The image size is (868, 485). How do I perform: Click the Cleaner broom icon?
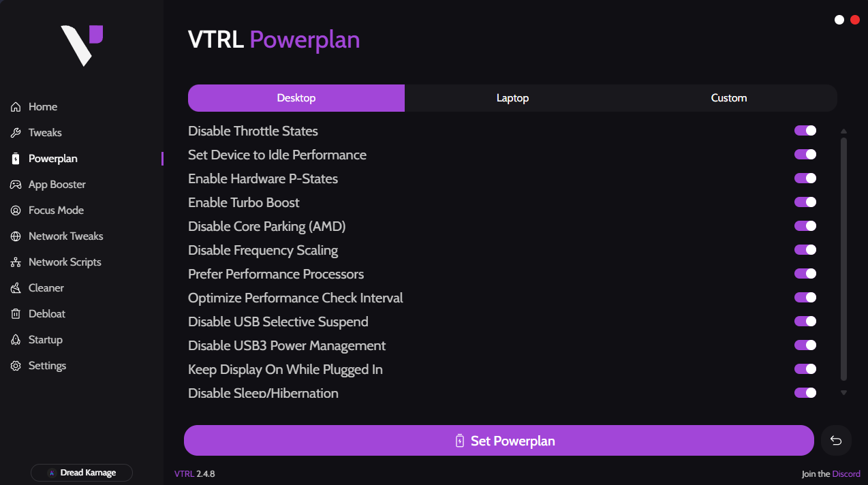pos(16,288)
